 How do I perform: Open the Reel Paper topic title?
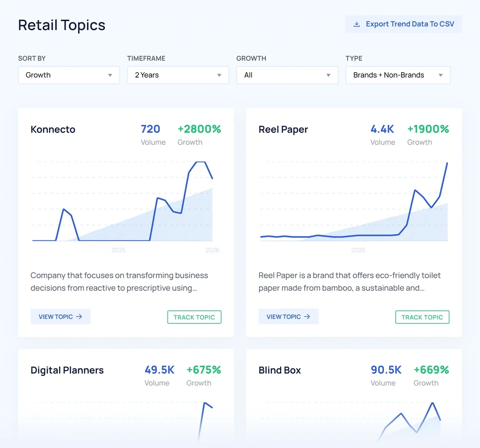[283, 130]
